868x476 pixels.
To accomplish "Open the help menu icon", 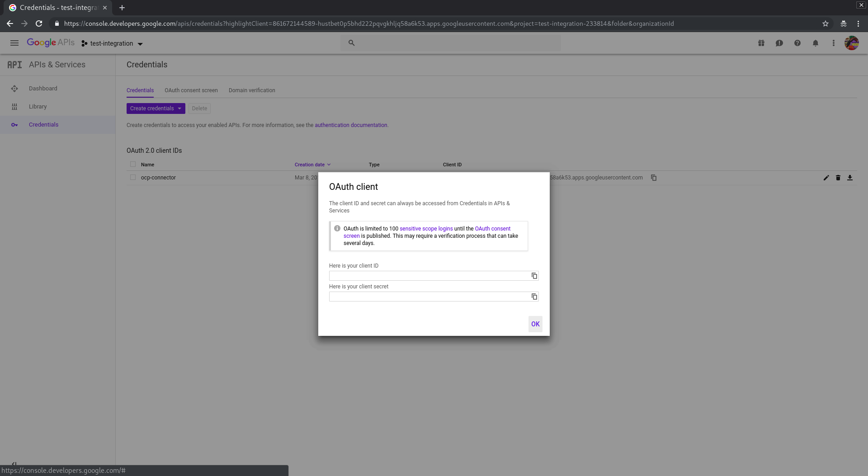I will [797, 43].
